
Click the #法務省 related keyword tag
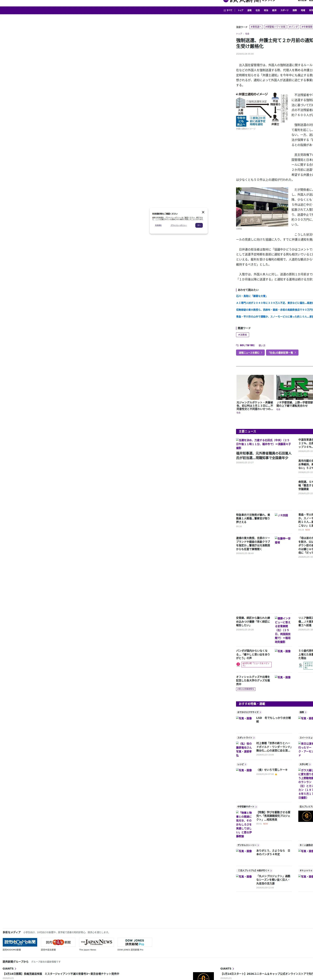coord(242,335)
